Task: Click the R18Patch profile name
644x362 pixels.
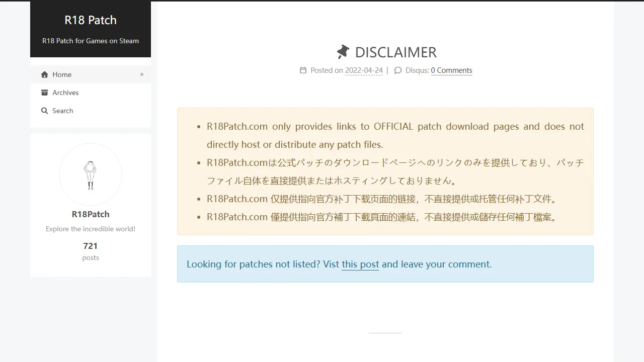Action: (91, 214)
